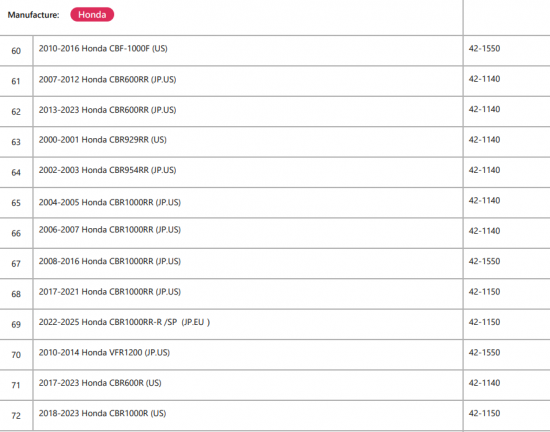Click part number 42-1150 in row 69
The width and height of the screenshot is (550, 432).
point(484,322)
